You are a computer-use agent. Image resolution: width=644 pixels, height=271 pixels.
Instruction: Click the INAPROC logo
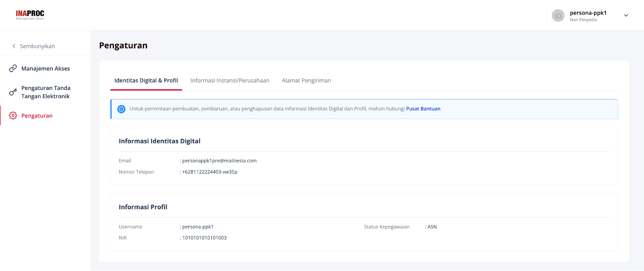tap(30, 15)
